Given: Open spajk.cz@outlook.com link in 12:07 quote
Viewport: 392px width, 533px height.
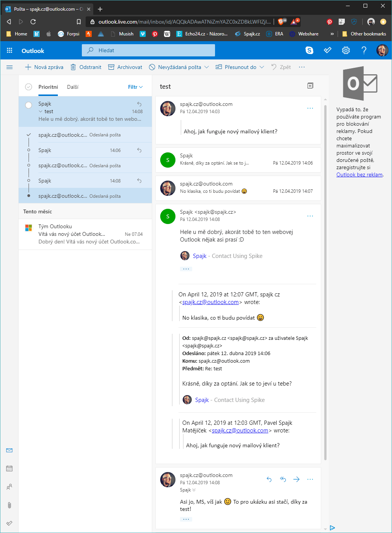Looking at the screenshot, I should pyautogui.click(x=210, y=302).
